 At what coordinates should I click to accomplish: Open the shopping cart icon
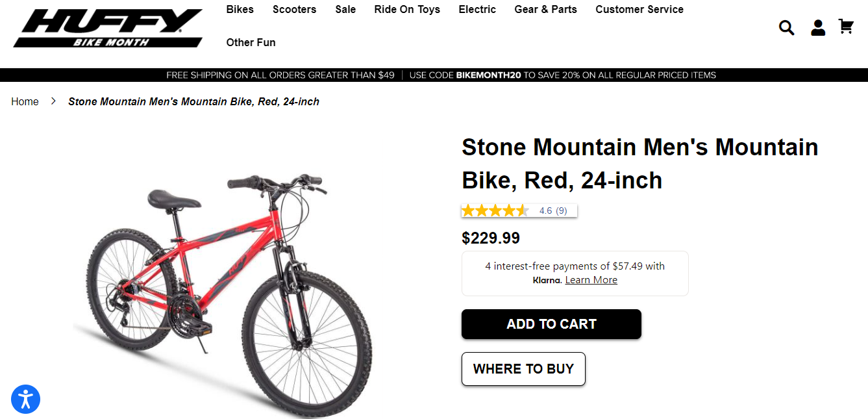pos(845,27)
